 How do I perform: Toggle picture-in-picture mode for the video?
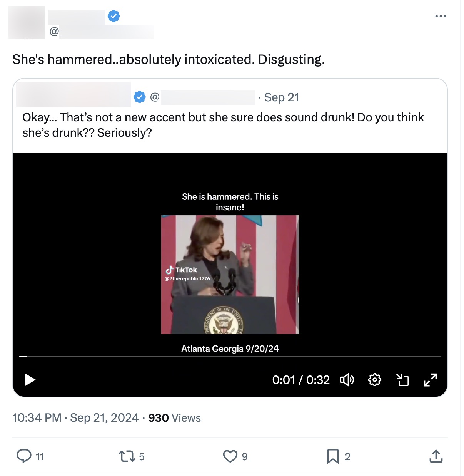click(402, 380)
